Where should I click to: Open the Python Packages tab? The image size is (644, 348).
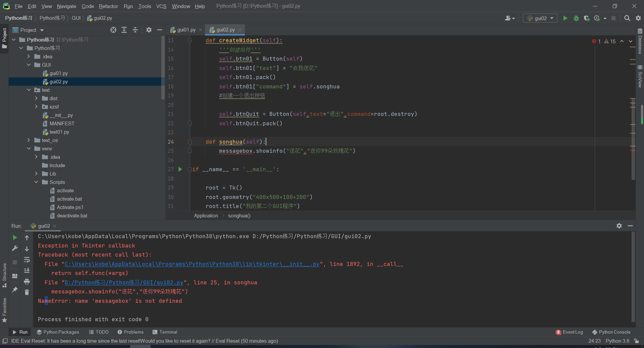tap(58, 332)
